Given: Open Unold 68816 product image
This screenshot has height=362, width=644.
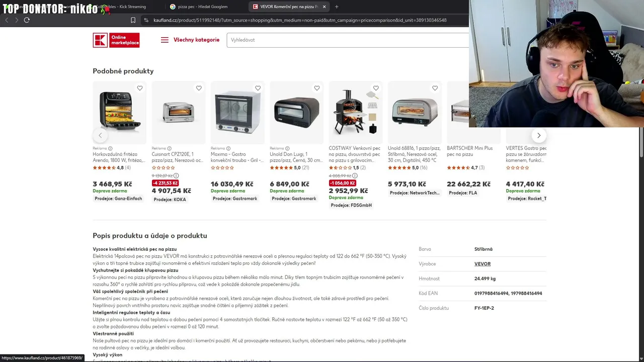Looking at the screenshot, I should click(414, 112).
